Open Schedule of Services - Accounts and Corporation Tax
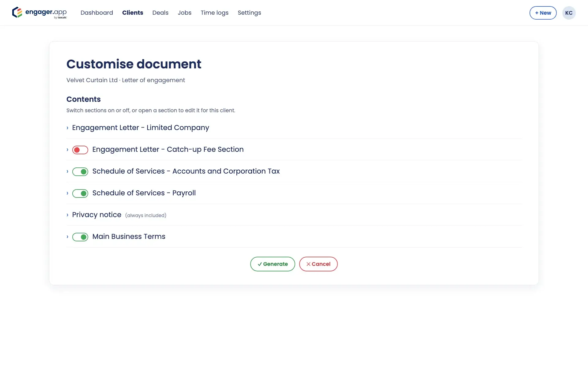The image size is (588, 368). (x=186, y=171)
